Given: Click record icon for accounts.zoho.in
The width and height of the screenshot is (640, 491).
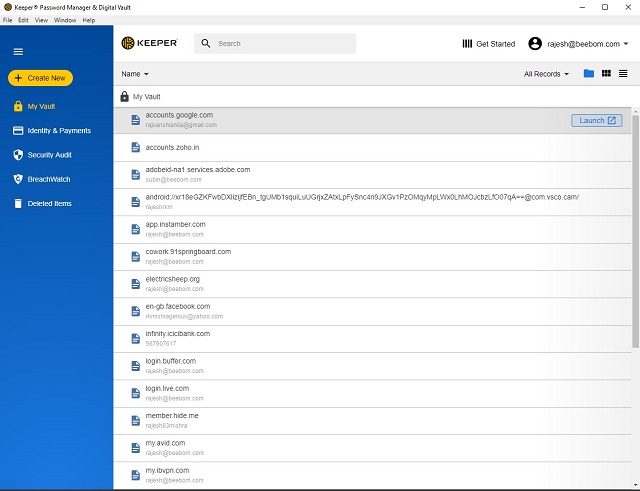Looking at the screenshot, I should pos(136,147).
